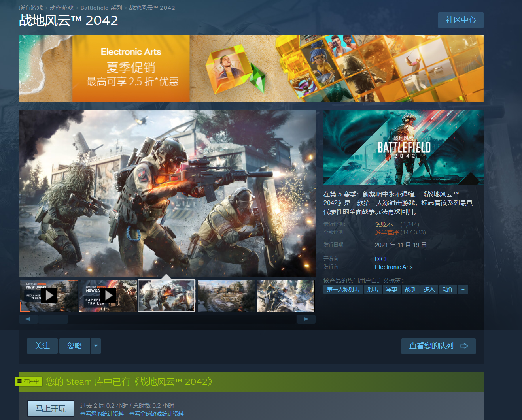
Task: Open the Electronic Arts 夏季促销 banner
Action: pos(251,69)
